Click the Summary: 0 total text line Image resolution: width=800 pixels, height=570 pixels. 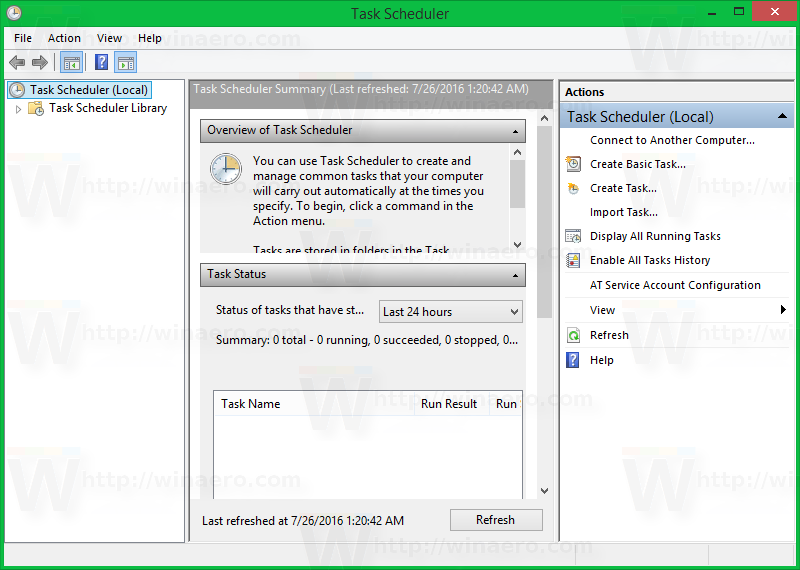pos(367,340)
